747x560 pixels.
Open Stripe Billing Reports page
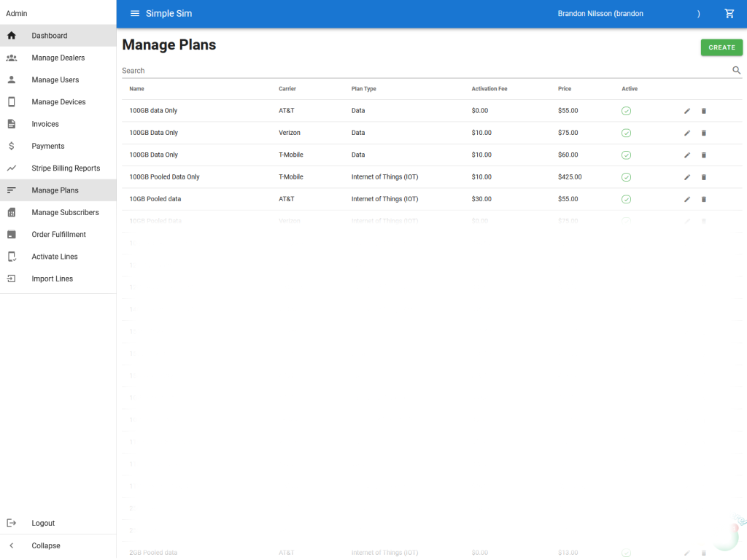tap(66, 168)
